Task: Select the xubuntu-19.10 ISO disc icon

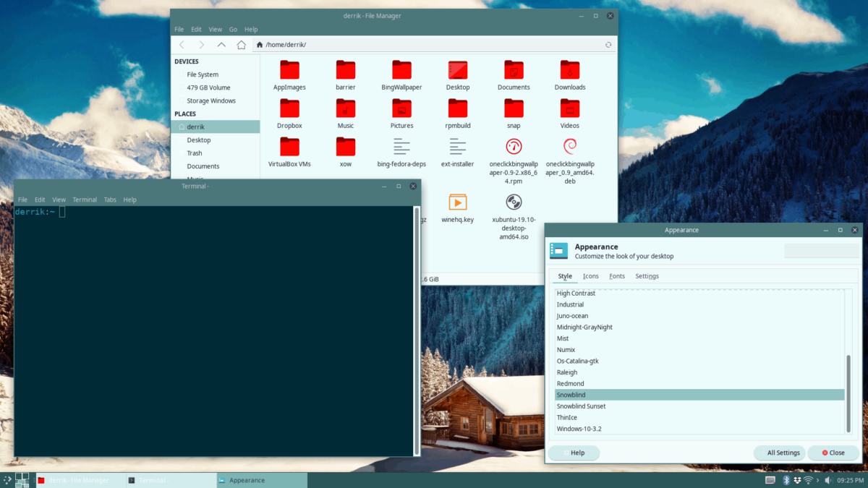Action: point(514,202)
